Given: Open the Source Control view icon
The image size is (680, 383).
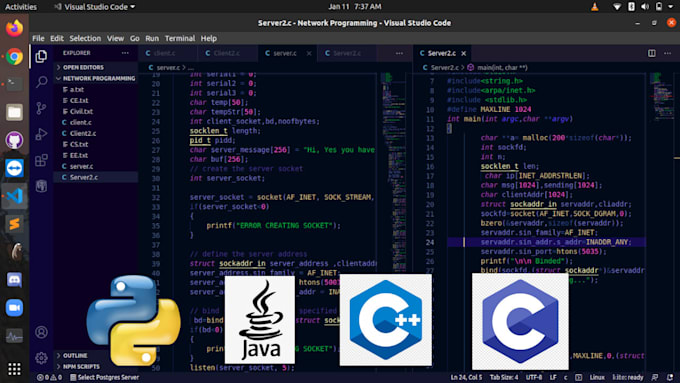Looking at the screenshot, I should (x=41, y=108).
